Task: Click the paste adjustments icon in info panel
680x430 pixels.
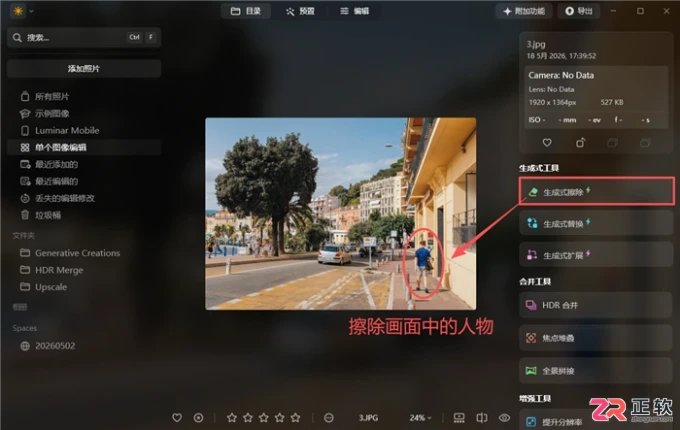Action: [645, 143]
